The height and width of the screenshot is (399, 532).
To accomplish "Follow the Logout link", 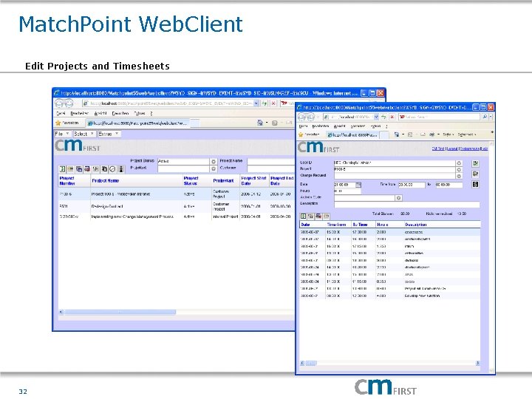I will point(452,149).
